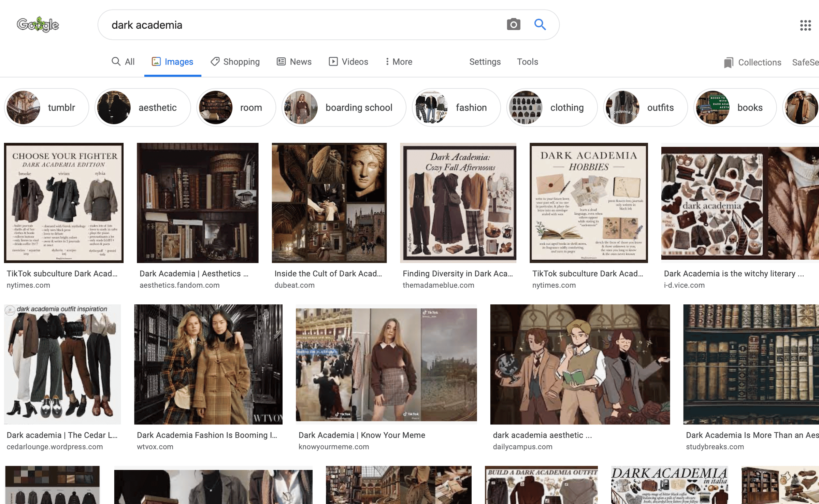Open Collections bookmark icon

pyautogui.click(x=728, y=62)
